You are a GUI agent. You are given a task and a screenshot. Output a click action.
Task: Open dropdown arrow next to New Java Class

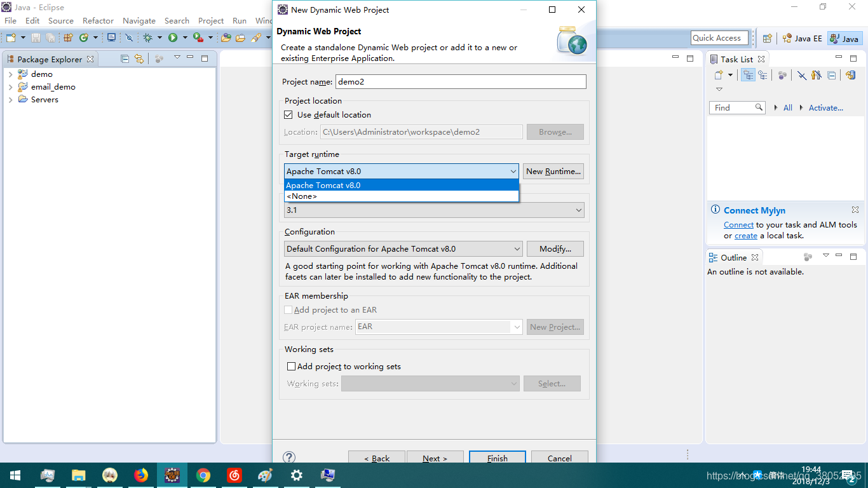coord(95,38)
